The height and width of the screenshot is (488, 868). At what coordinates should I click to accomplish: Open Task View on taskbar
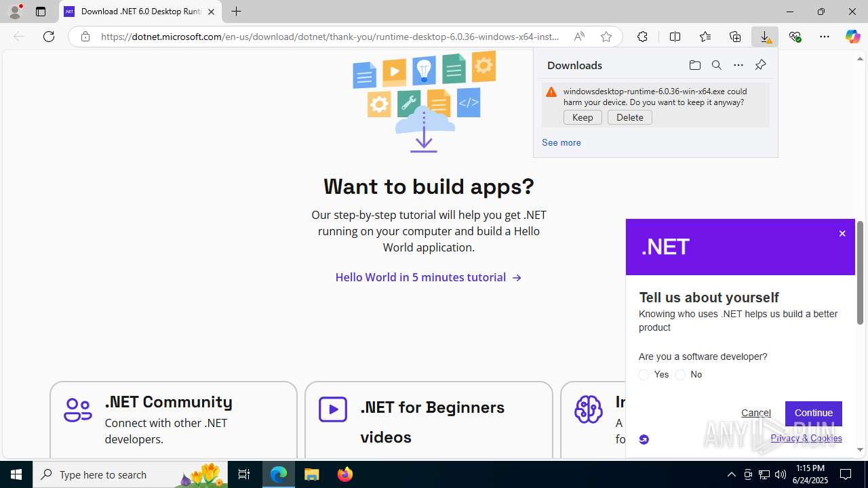click(x=244, y=474)
